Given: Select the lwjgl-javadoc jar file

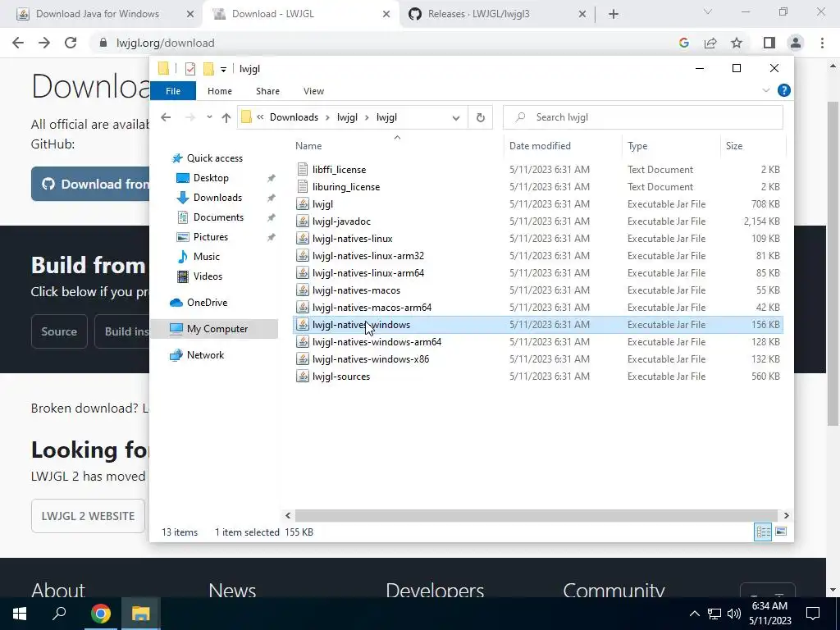Looking at the screenshot, I should point(341,221).
